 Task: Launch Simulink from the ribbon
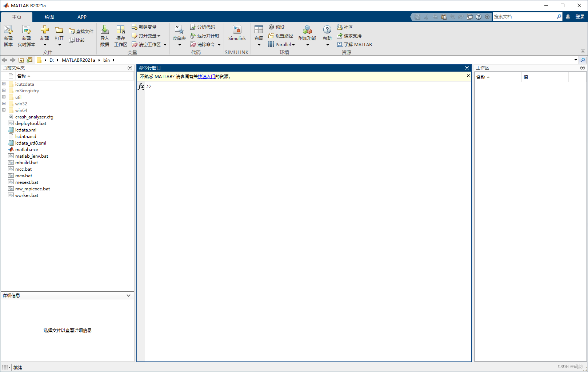237,33
